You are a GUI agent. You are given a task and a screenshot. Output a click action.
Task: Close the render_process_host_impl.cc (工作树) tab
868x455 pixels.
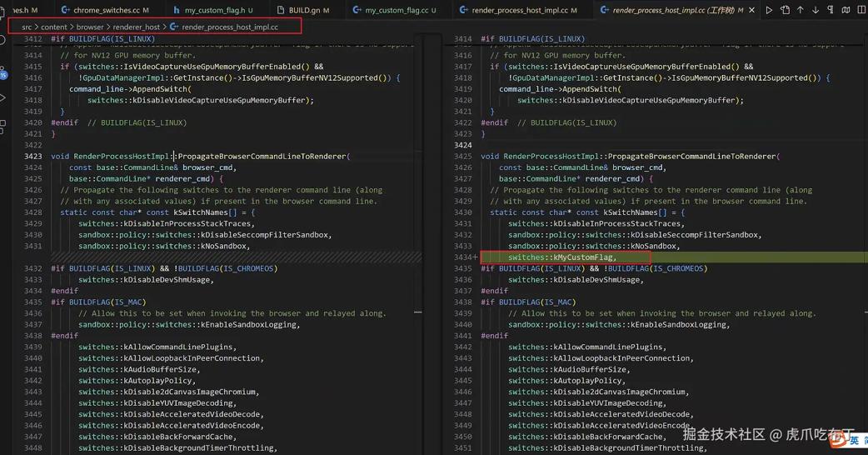(x=751, y=10)
